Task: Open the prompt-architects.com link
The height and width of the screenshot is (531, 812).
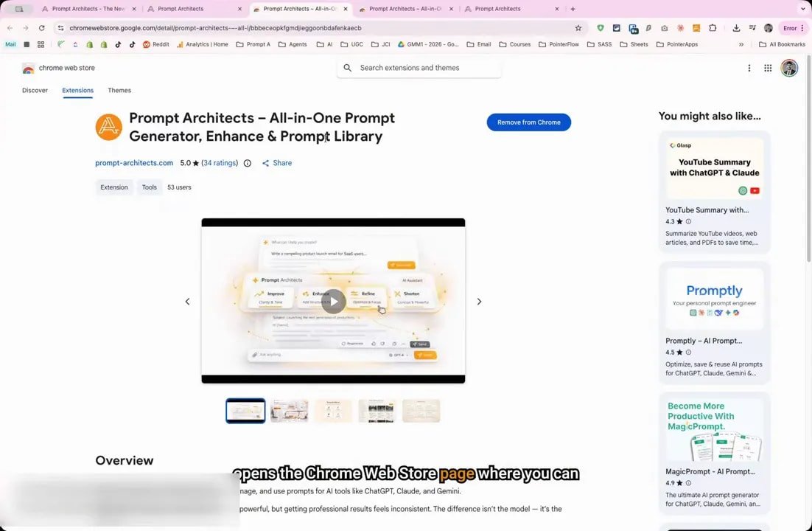Action: tap(134, 163)
